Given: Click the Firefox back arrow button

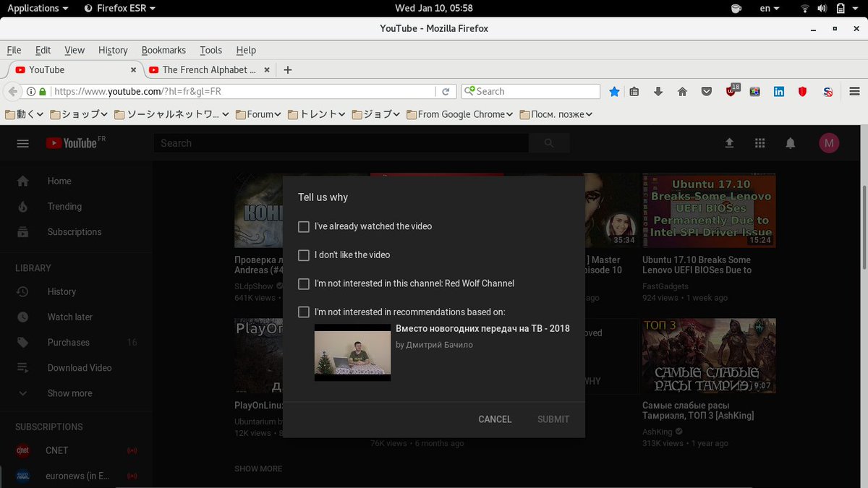Looking at the screenshot, I should coord(12,92).
